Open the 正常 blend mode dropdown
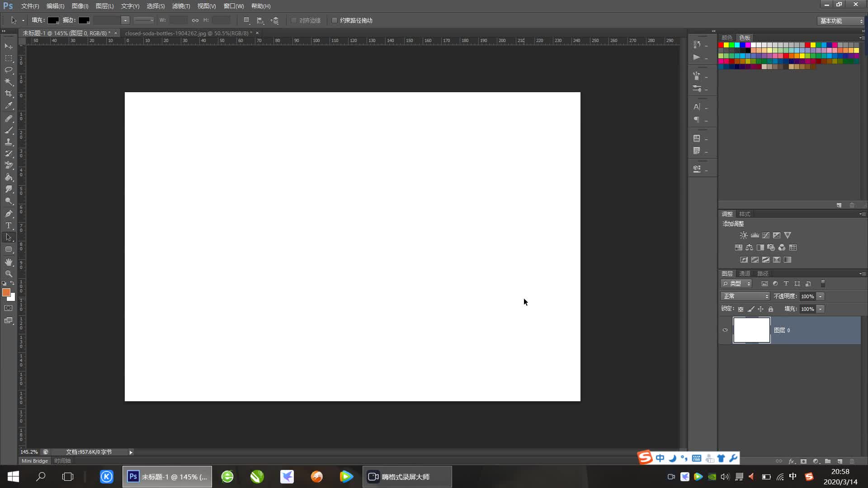The width and height of the screenshot is (868, 488). (745, 296)
